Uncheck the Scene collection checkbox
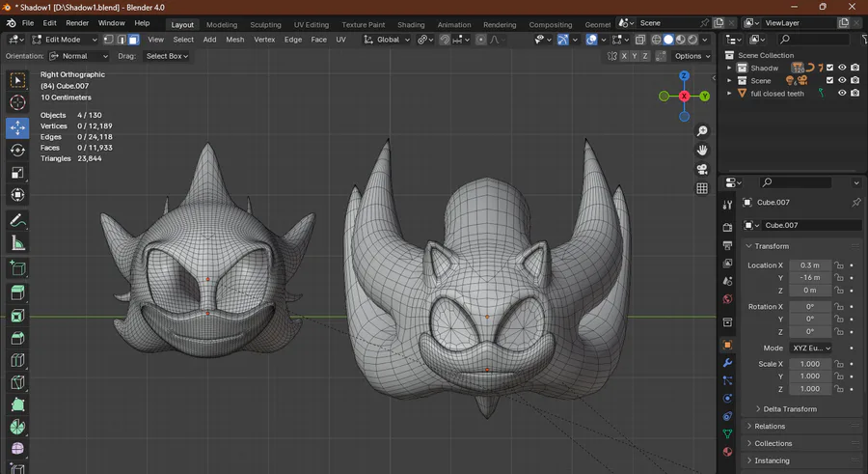This screenshot has height=474, width=868. pyautogui.click(x=828, y=81)
